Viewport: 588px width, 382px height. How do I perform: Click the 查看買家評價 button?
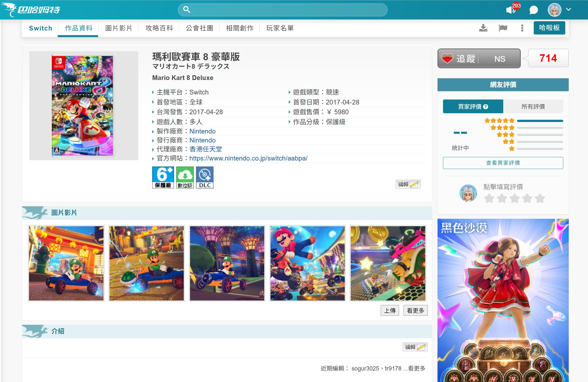tap(503, 163)
